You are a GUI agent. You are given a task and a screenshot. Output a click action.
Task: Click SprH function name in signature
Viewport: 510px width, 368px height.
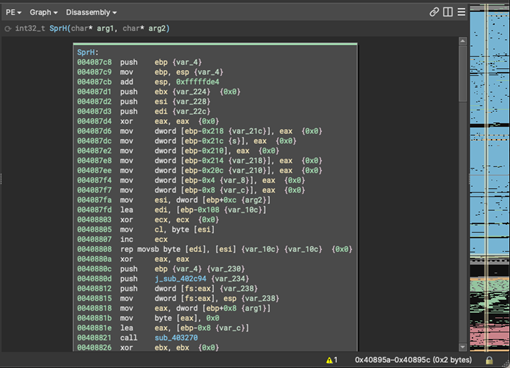click(x=58, y=28)
